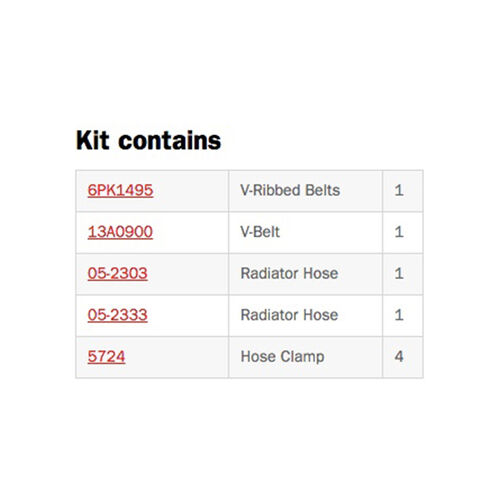500x500 pixels.
Task: Click quantity 1 in V-Belt row
Action: coord(399,232)
